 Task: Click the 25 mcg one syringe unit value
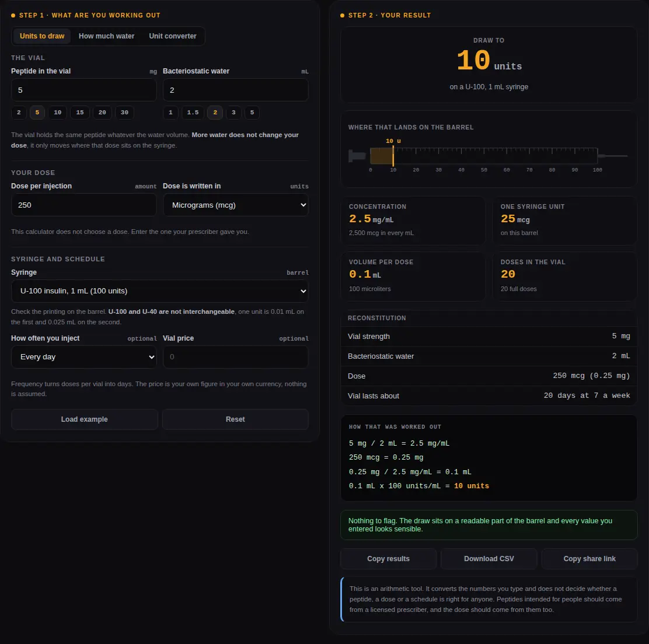point(515,219)
